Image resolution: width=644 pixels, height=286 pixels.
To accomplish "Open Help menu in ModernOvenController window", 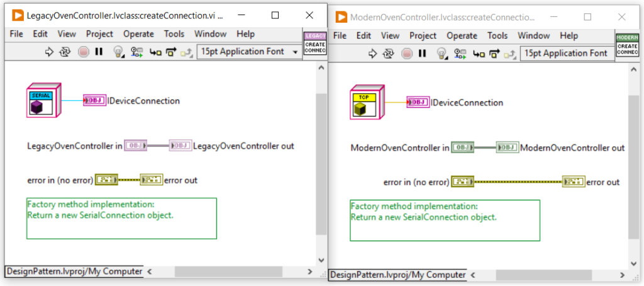I will pyautogui.click(x=569, y=36).
